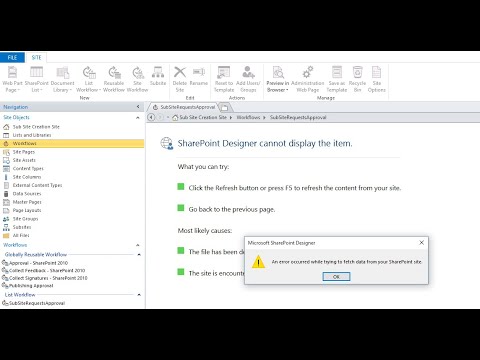Collapse the Workflows pane section
Screen dimensions: 480x360
pyautogui.click(x=138, y=245)
